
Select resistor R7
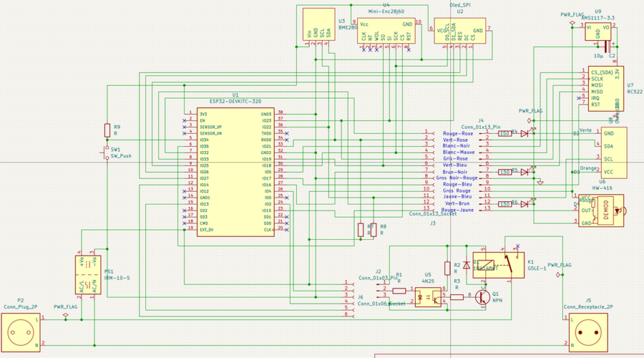(360, 230)
